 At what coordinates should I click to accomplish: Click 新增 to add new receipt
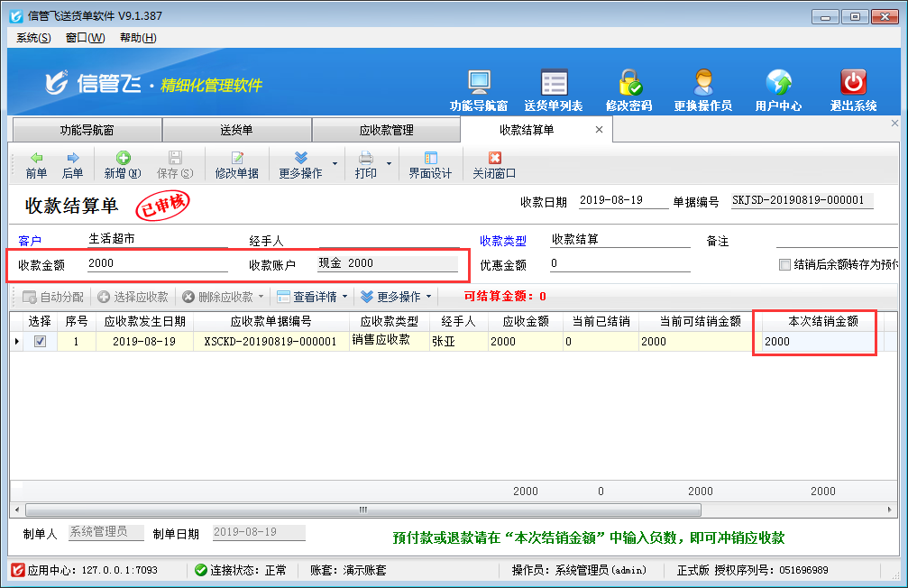123,165
